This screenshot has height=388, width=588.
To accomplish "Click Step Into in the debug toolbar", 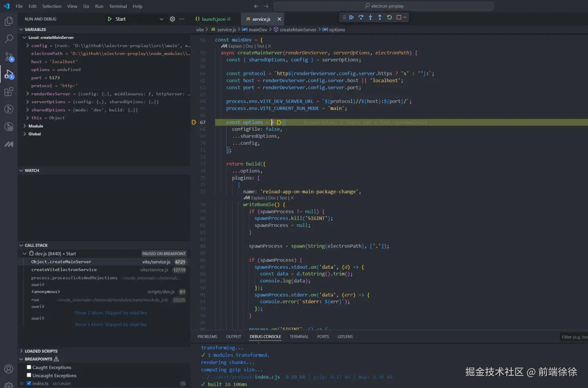I will tap(370, 17).
